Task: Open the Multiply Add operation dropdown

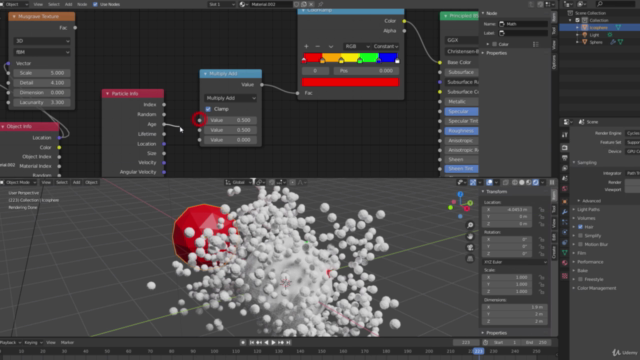Action: coord(231,98)
